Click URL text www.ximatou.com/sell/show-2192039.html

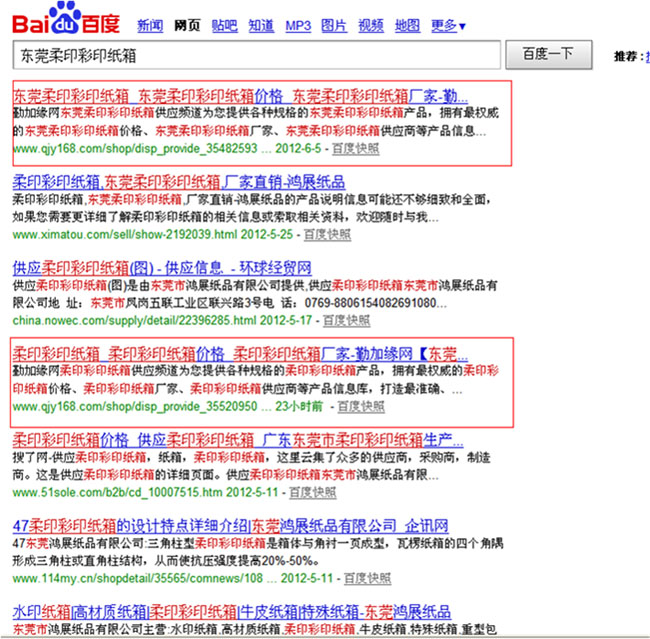point(125,235)
